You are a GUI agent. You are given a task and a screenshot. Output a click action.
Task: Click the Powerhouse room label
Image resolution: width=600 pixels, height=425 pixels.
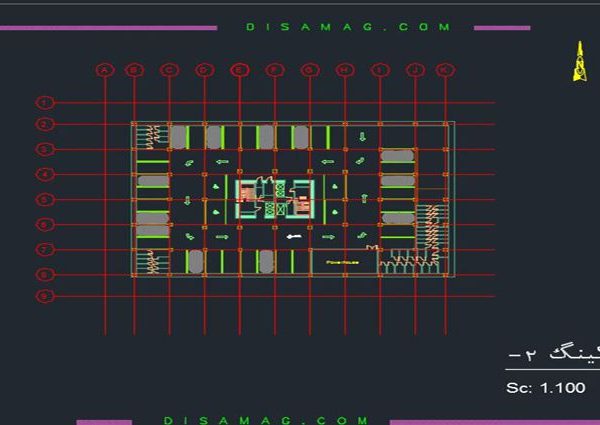click(x=341, y=261)
